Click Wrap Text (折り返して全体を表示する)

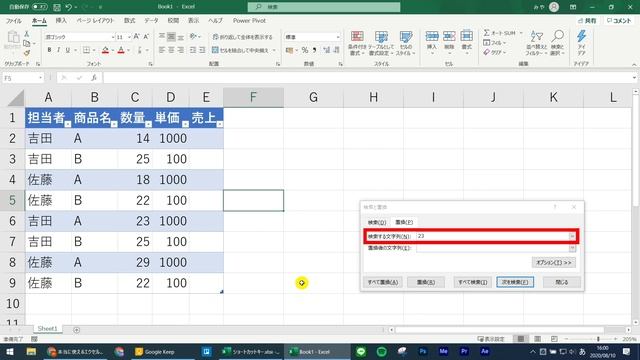coord(242,37)
